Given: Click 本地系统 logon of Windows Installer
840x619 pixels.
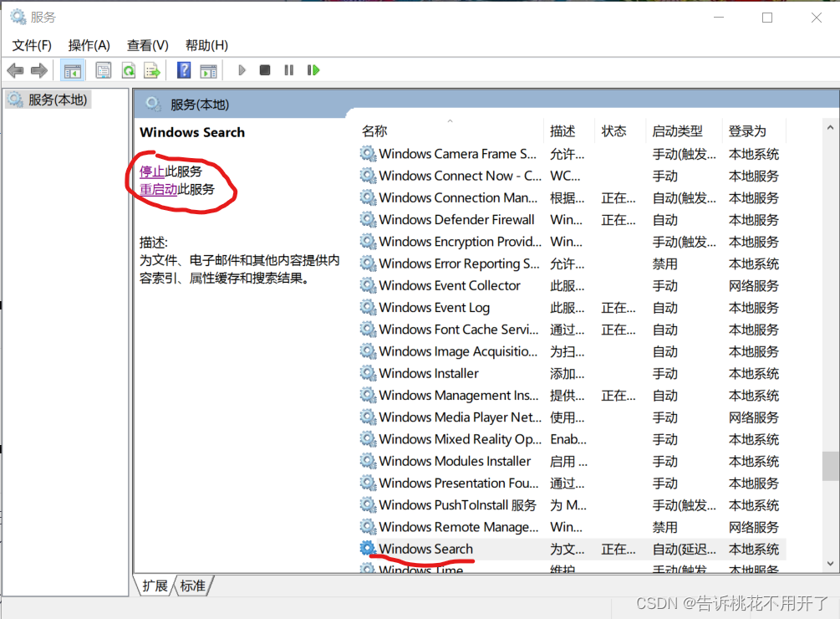Looking at the screenshot, I should point(754,374).
